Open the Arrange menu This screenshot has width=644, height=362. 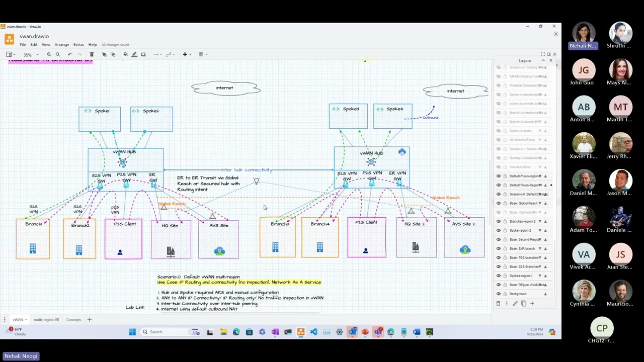62,45
